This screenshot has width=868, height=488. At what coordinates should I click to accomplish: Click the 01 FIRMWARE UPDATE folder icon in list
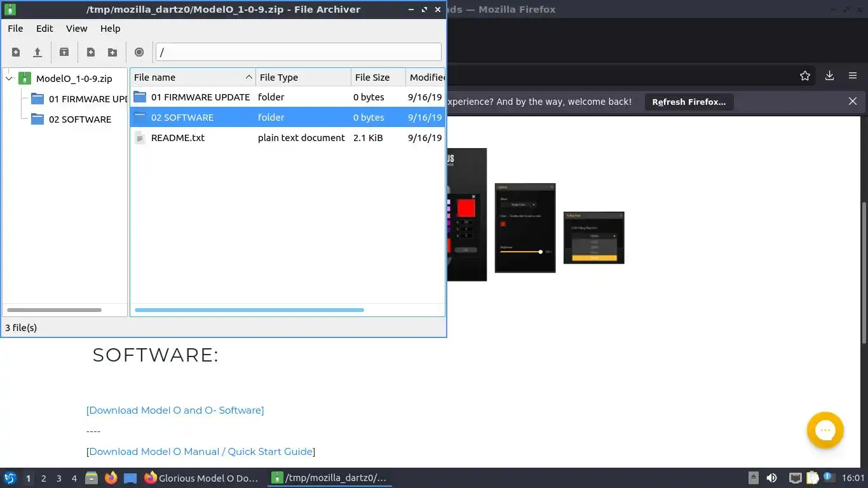[140, 97]
